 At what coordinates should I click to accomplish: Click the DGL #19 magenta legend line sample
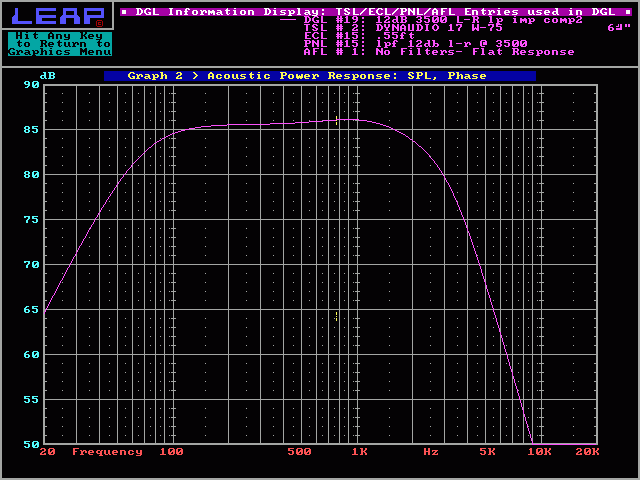[288, 20]
